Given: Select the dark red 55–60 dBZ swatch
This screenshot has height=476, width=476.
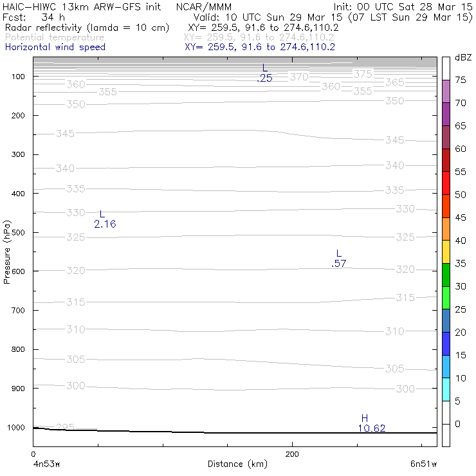Looking at the screenshot, I should 446,160.
